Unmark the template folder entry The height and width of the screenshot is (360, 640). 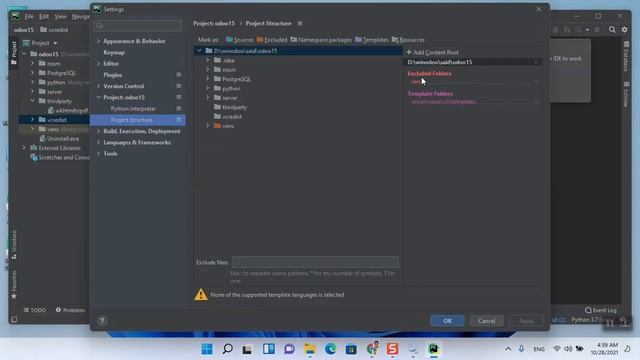point(536,102)
